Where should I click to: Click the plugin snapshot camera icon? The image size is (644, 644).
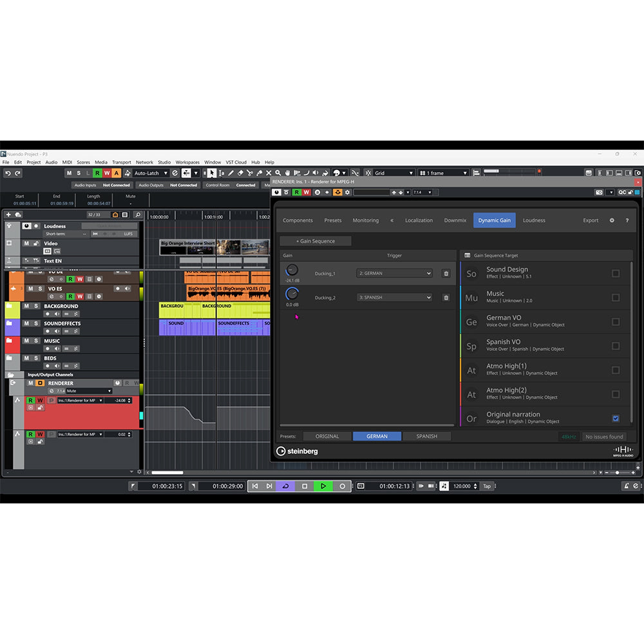pyautogui.click(x=599, y=192)
